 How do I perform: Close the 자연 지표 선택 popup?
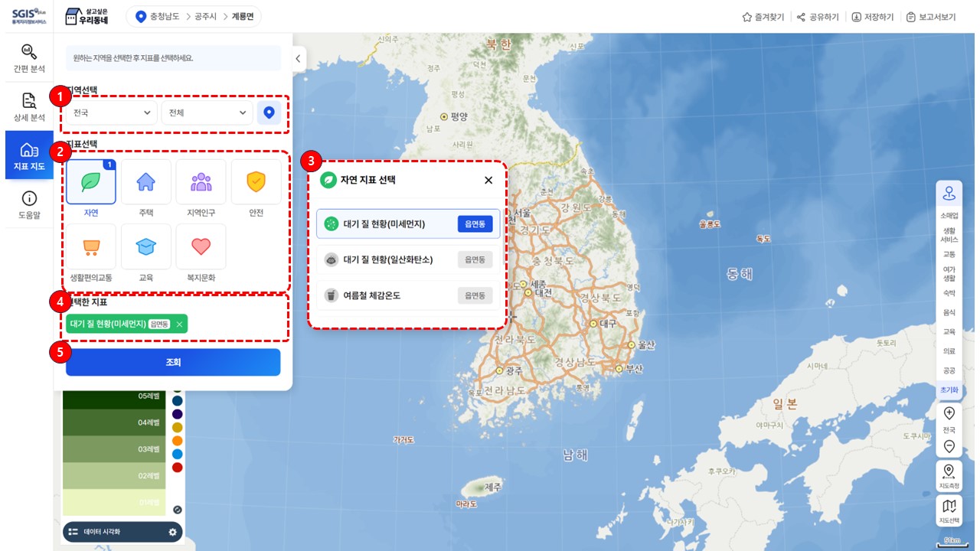click(x=488, y=181)
